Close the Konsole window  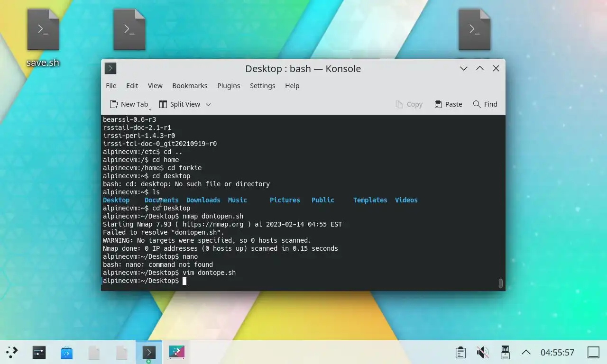point(496,68)
